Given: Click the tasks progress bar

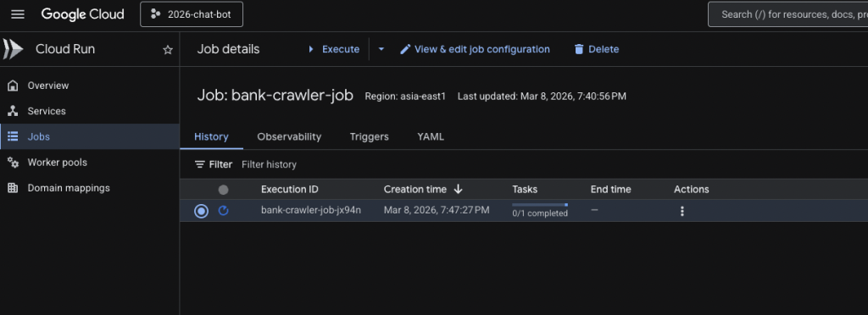Looking at the screenshot, I should 540,205.
